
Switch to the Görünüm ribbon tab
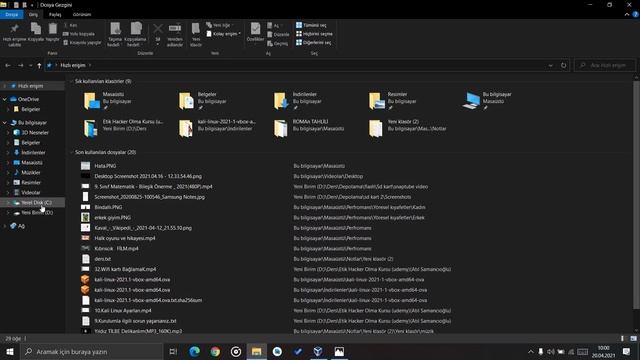coord(82,15)
